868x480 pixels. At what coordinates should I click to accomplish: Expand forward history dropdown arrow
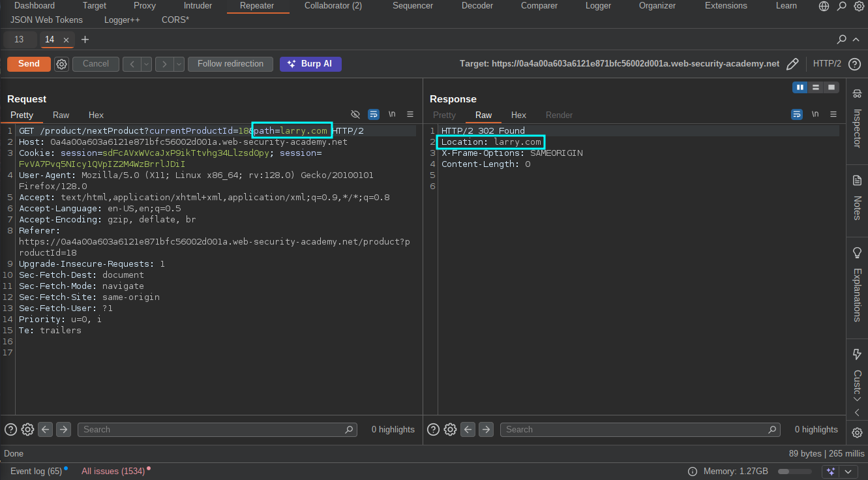[179, 64]
